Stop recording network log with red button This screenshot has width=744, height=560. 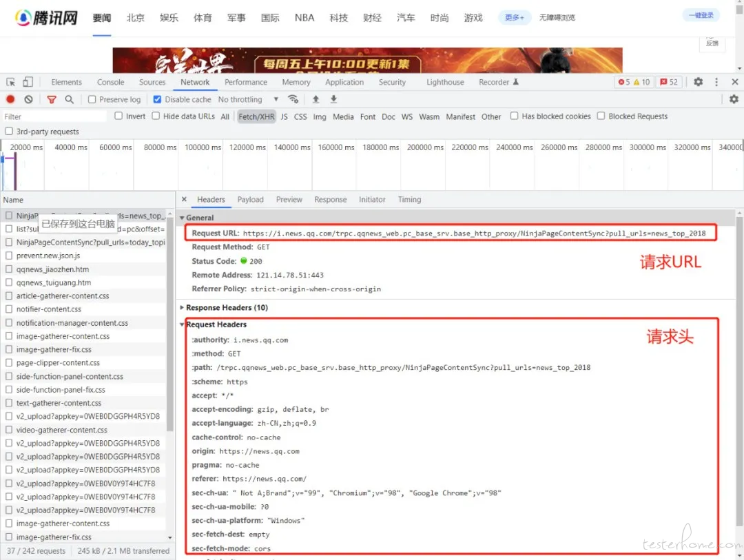point(10,99)
